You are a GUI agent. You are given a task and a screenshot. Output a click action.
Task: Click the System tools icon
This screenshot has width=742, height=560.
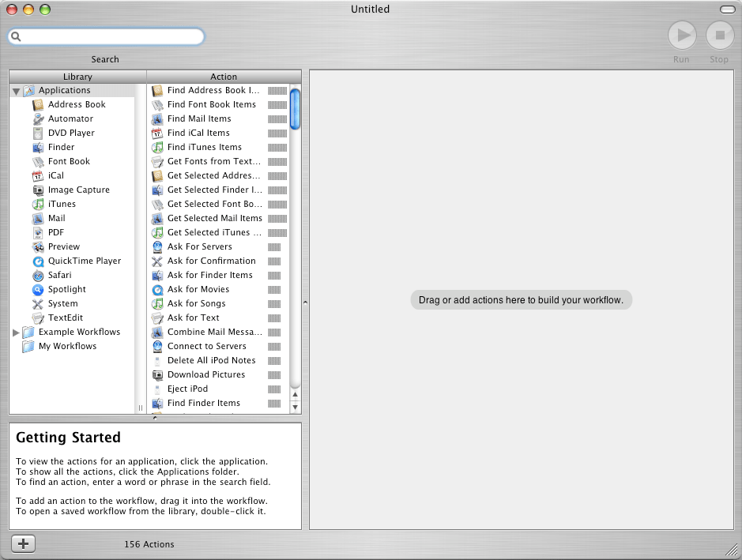click(x=38, y=303)
